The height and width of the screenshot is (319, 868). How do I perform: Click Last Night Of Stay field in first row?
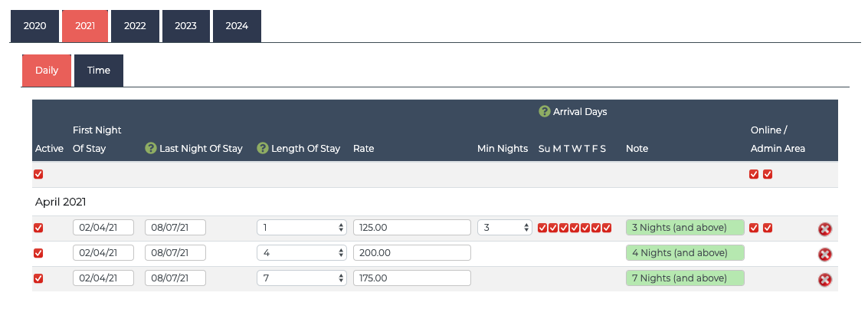(175, 228)
